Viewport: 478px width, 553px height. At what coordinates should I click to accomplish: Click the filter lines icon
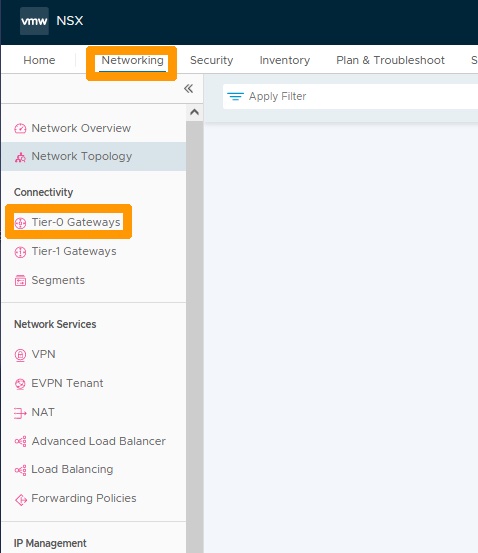(235, 96)
